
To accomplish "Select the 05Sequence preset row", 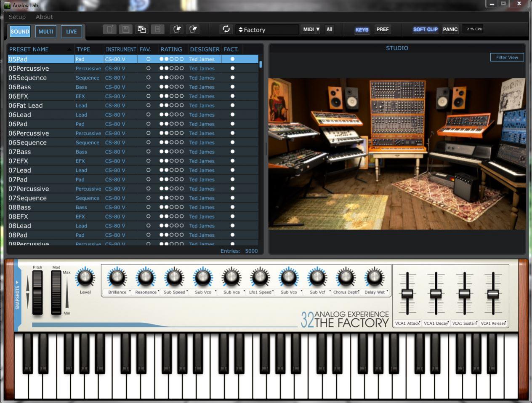I will pyautogui.click(x=133, y=77).
